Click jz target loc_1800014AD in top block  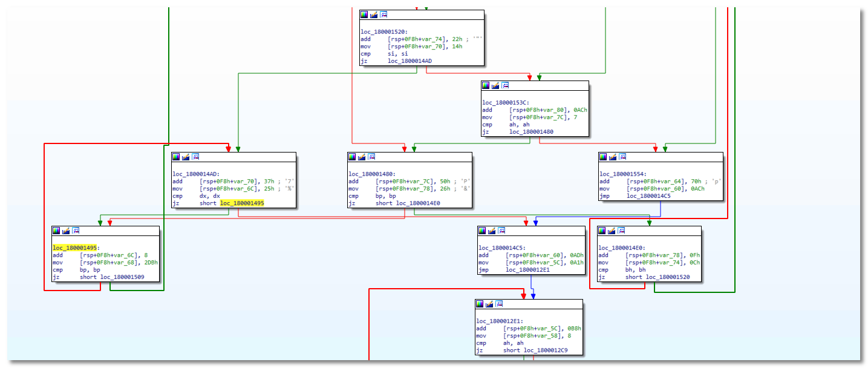click(410, 61)
